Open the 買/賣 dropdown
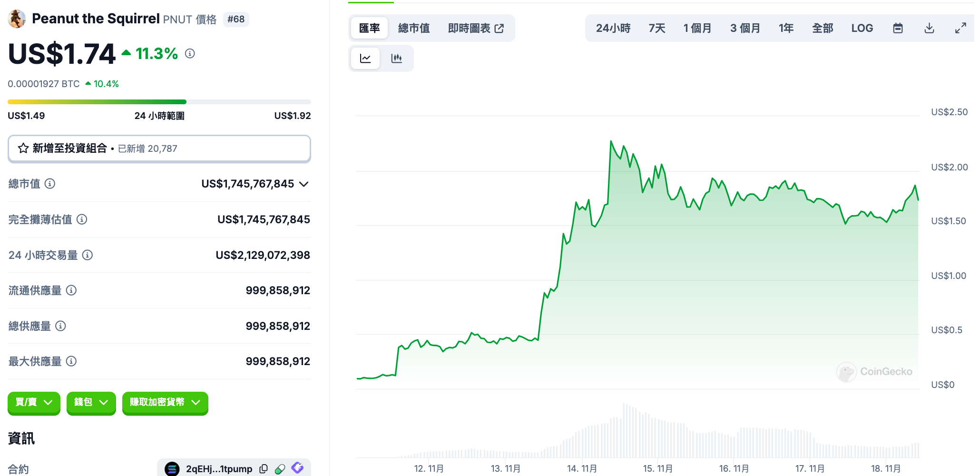 [x=34, y=403]
